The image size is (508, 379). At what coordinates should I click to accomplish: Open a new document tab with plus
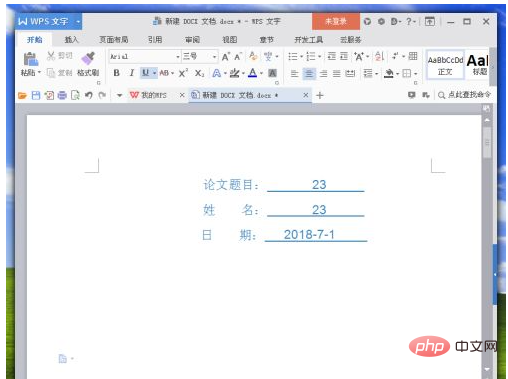tap(320, 96)
